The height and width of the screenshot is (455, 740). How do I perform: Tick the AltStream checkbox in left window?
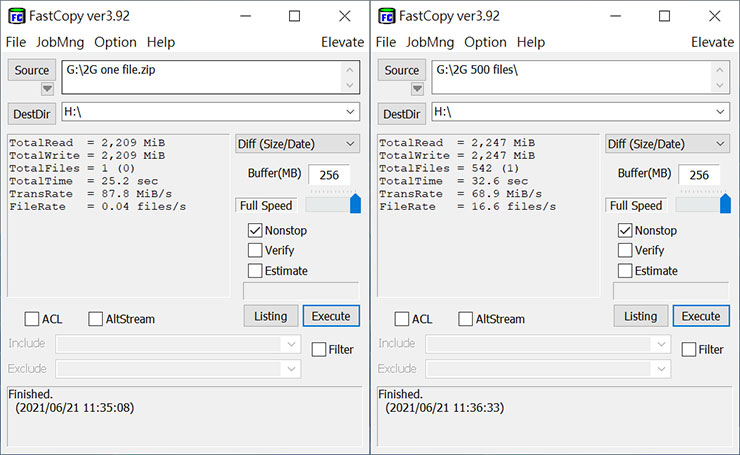[x=96, y=319]
